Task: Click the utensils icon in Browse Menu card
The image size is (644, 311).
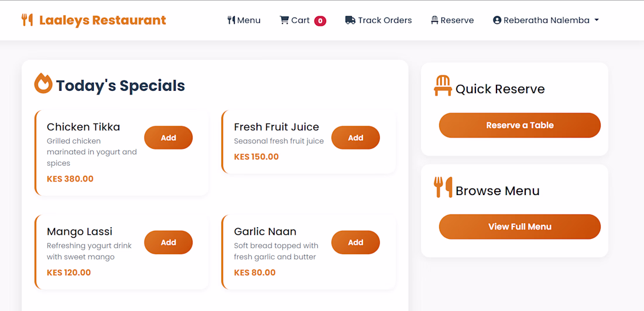Action: pos(443,187)
